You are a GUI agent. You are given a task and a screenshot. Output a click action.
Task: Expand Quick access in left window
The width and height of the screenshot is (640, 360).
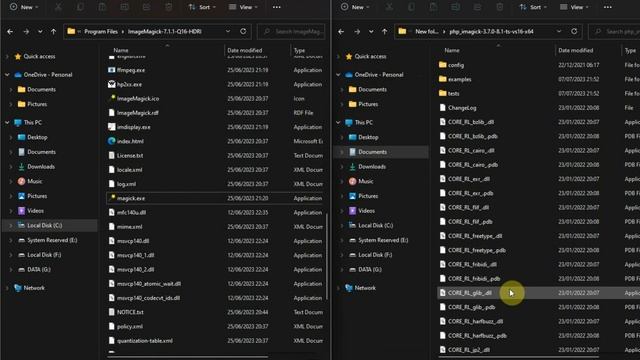(x=7, y=56)
